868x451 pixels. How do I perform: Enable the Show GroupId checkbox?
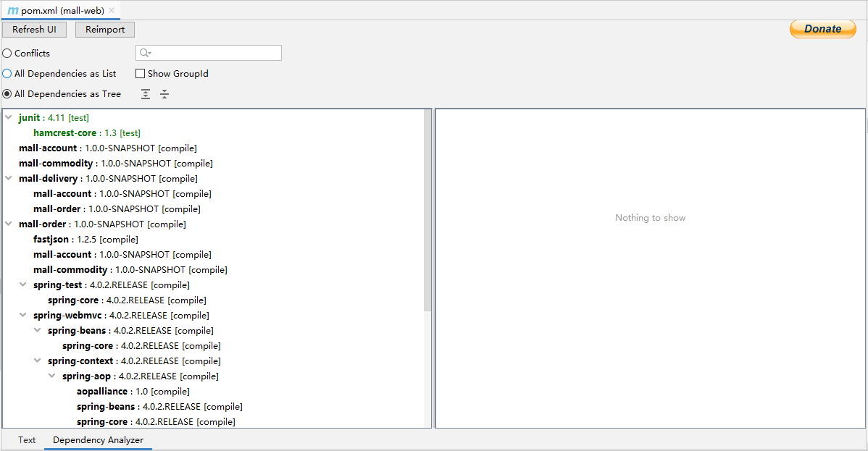coord(140,74)
